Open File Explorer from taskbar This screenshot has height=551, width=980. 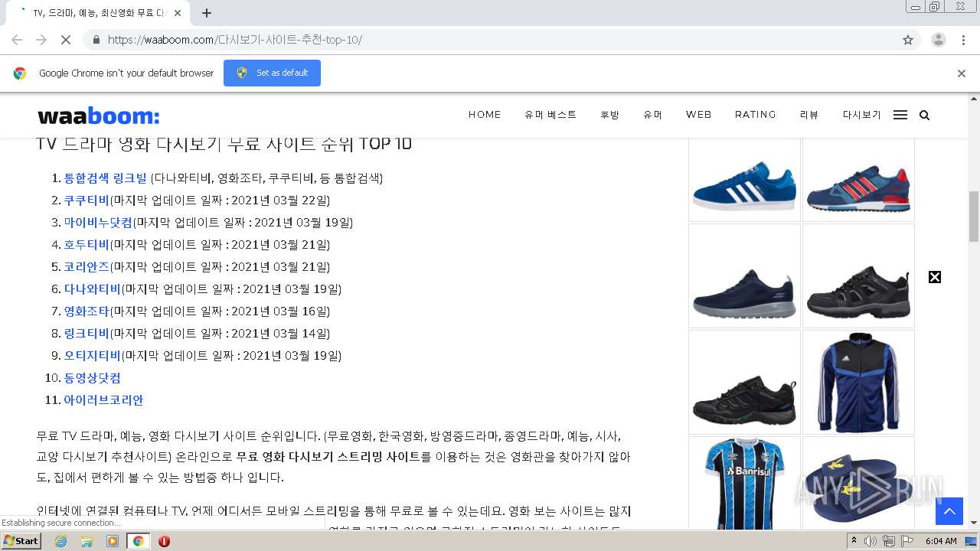click(87, 541)
